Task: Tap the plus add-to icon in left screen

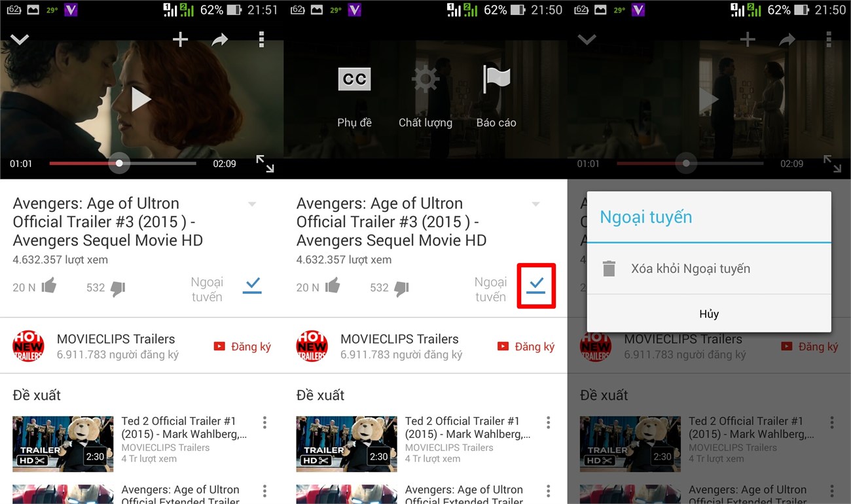Action: coord(180,39)
